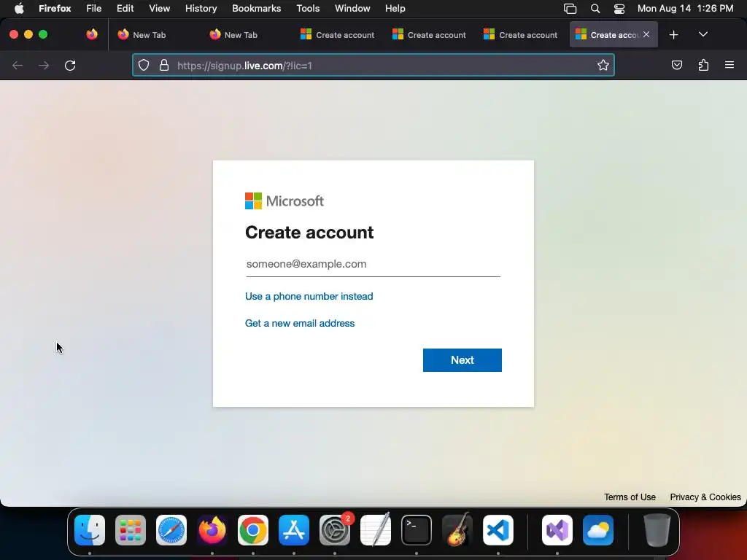This screenshot has width=747, height=560.
Task: Click Get a new email address
Action: click(300, 323)
